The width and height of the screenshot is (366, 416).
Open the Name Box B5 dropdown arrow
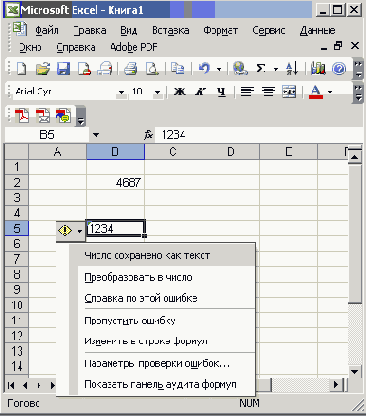[x=96, y=135]
